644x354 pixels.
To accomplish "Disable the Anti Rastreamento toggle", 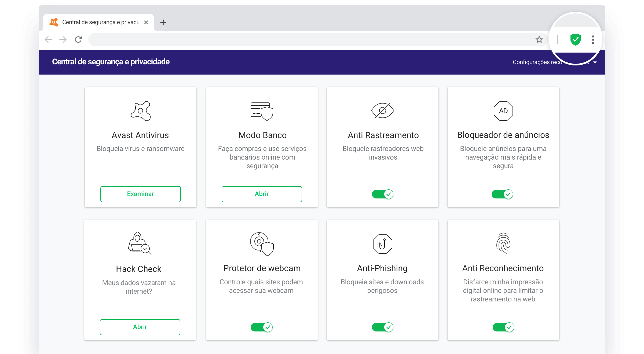I will [383, 194].
